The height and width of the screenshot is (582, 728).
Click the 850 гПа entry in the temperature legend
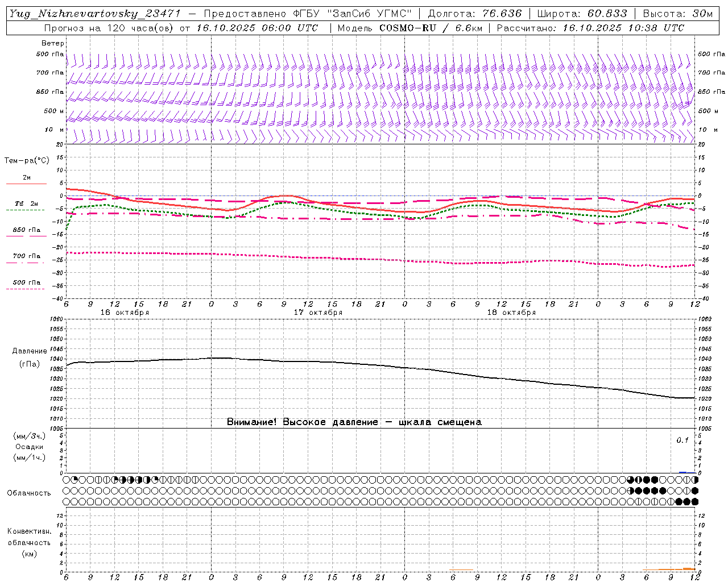[27, 230]
